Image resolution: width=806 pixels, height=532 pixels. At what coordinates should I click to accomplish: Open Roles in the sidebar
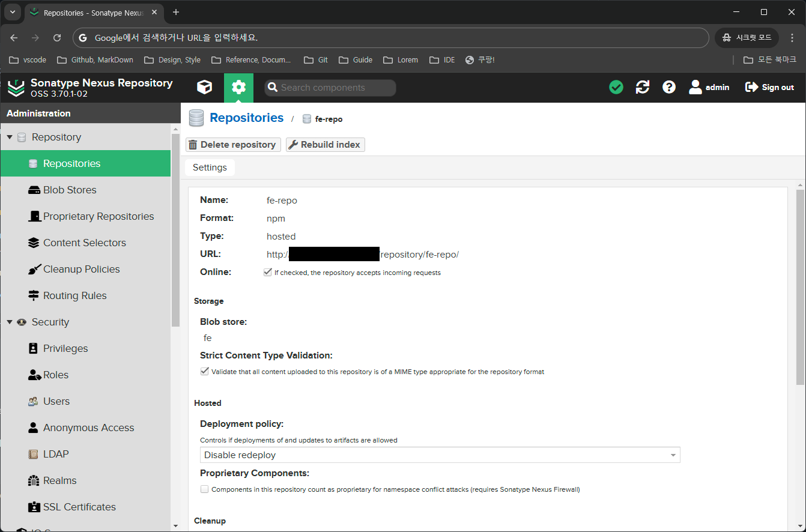85,375
